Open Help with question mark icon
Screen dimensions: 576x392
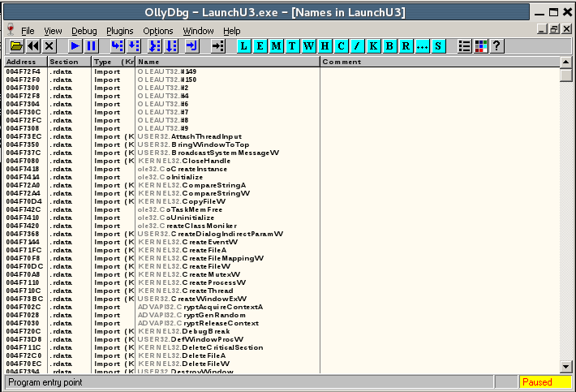point(497,46)
